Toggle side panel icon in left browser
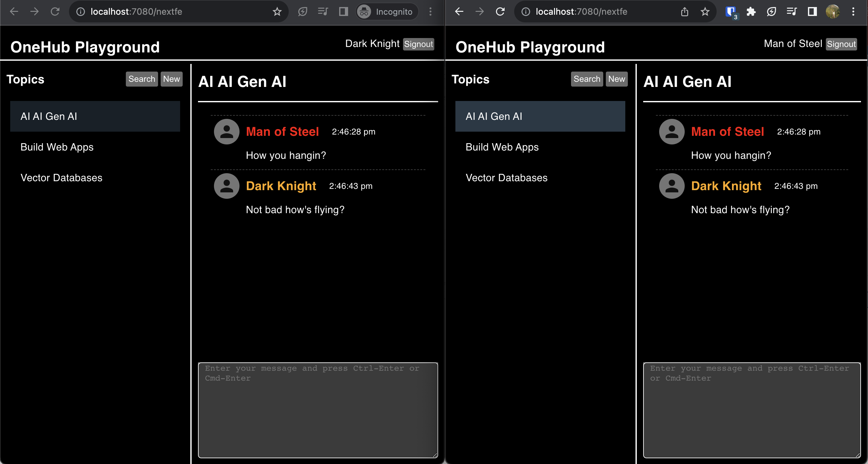 pyautogui.click(x=343, y=12)
